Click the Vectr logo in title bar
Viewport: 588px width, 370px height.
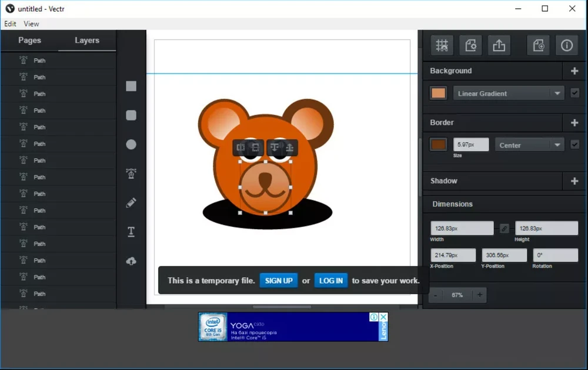point(10,9)
